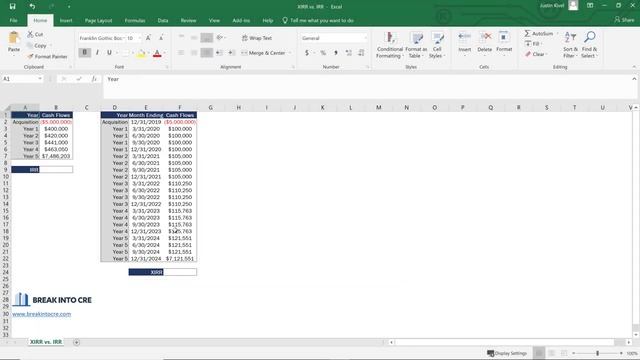Open the font size dropdown

pos(140,38)
